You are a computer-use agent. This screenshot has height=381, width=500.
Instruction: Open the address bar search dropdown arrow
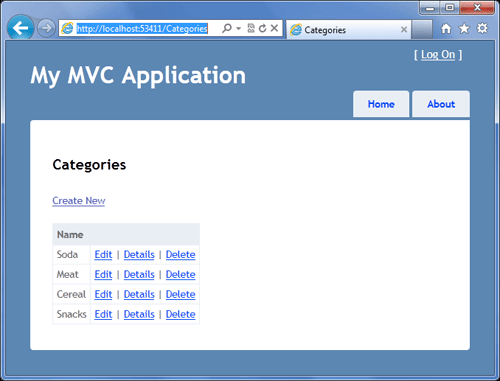(x=238, y=28)
